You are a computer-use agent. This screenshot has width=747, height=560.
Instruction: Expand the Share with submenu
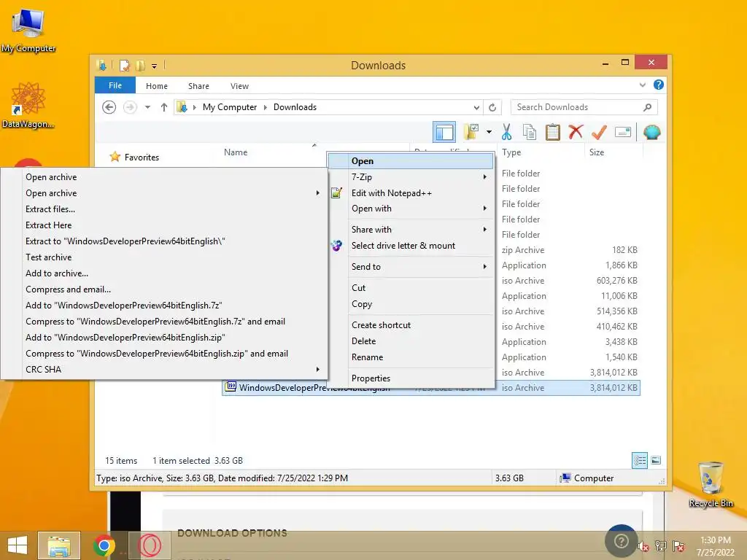pyautogui.click(x=422, y=230)
